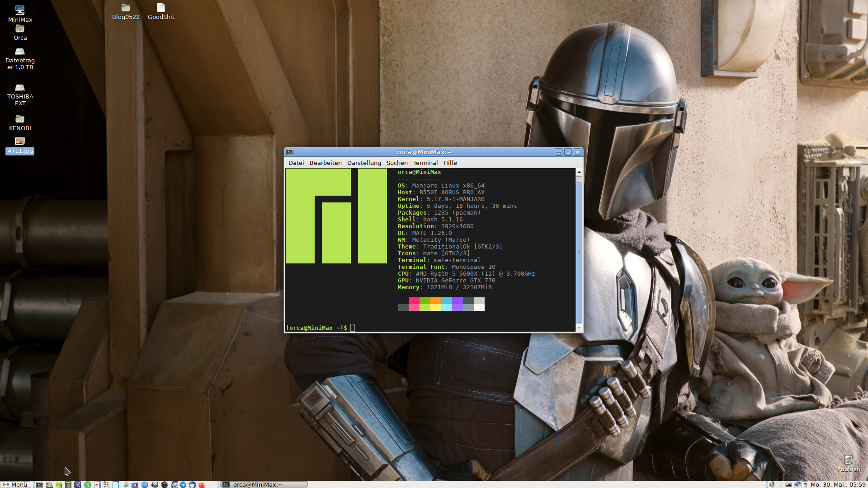This screenshot has width=868, height=488.
Task: Click the 'Shell: bash 5.1.16' line
Action: [430, 220]
